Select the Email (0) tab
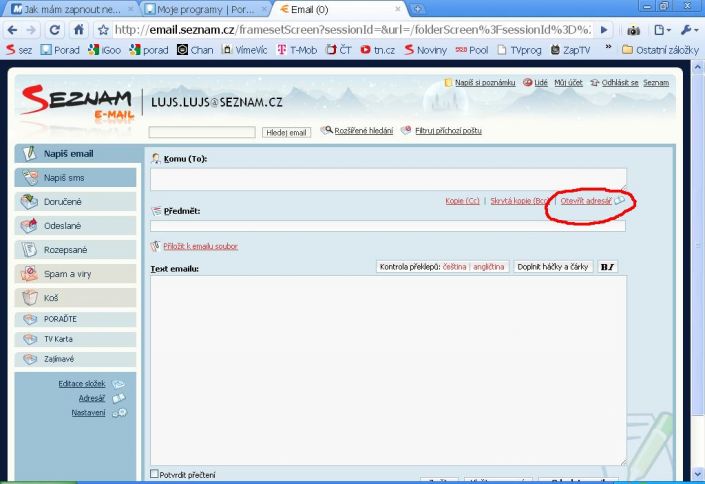The width and height of the screenshot is (705, 484). coord(340,9)
